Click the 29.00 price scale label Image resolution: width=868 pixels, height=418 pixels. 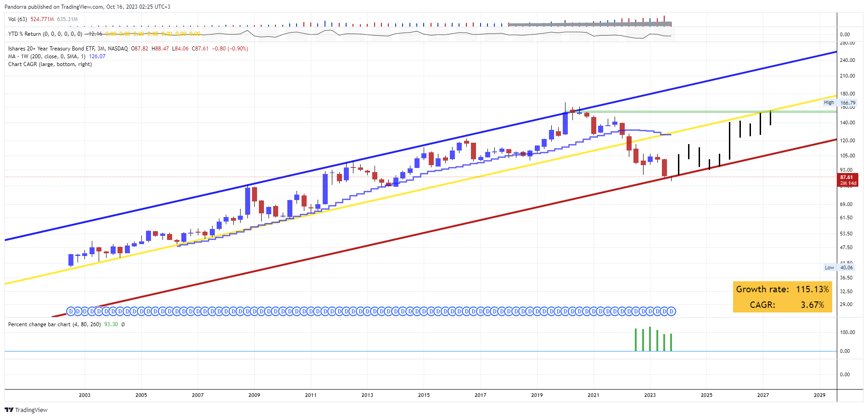[846, 305]
